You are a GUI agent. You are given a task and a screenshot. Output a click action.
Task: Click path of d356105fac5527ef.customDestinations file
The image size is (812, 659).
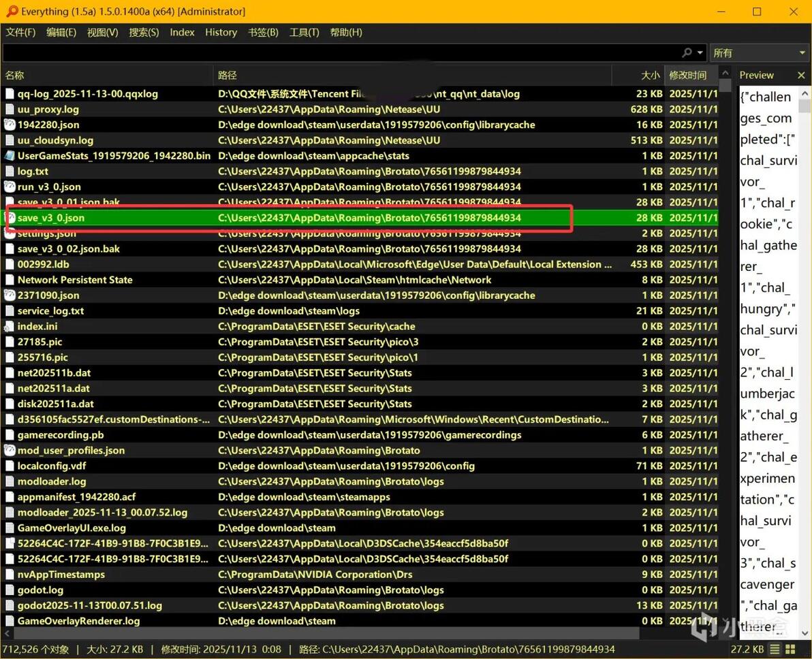coord(413,419)
